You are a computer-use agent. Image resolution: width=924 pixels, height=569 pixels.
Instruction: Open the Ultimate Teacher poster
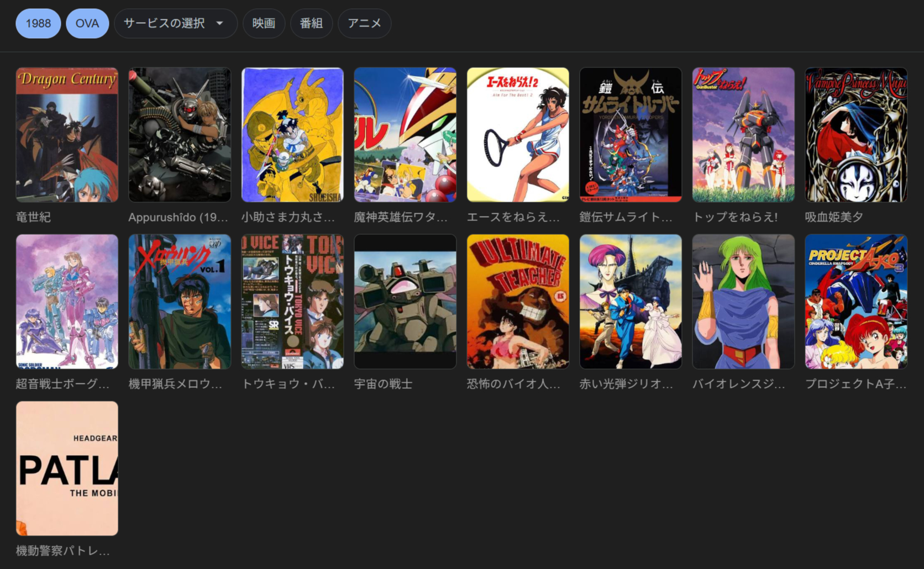518,302
